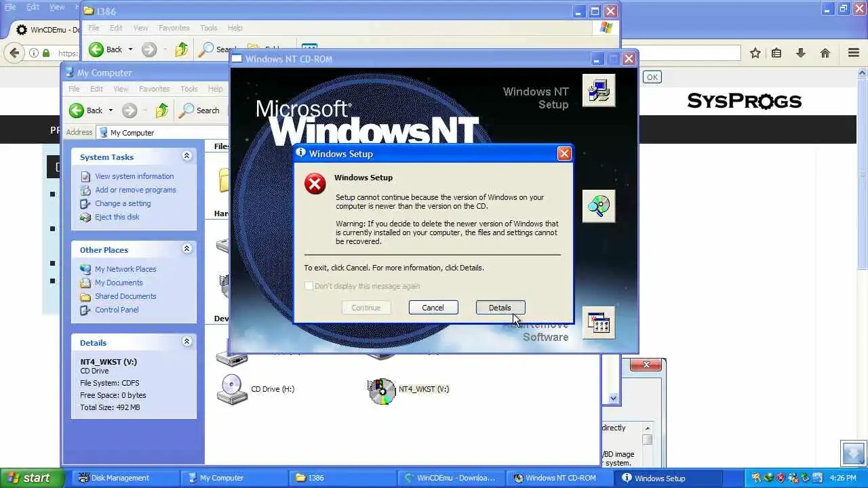Click the WinCDEmu browser tab

click(x=46, y=30)
